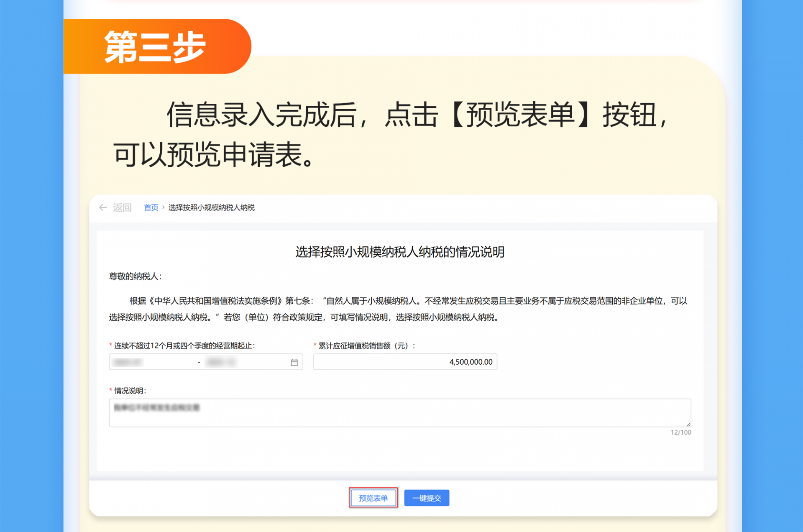
Task: Select breadcrumb item 选择按照小规模纳税人纳税
Action: coord(212,208)
